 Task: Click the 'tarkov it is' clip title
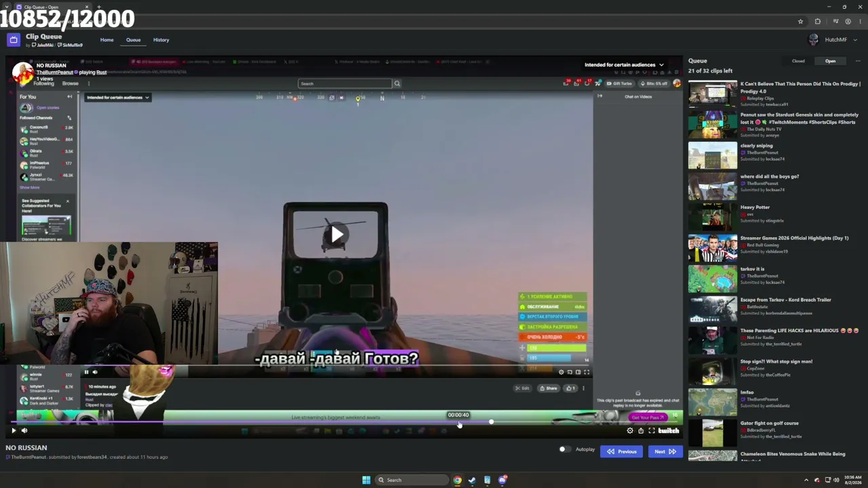tap(752, 269)
